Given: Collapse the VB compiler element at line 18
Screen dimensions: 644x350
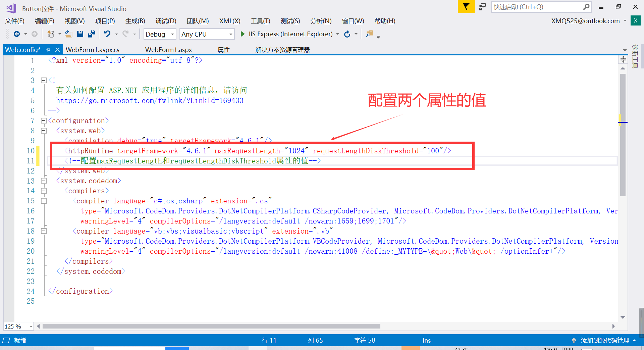Looking at the screenshot, I should [x=44, y=231].
